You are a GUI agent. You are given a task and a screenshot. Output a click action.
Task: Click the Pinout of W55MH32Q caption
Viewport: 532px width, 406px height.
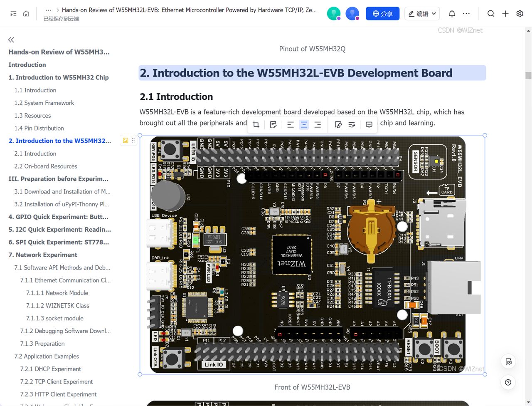[x=312, y=49]
